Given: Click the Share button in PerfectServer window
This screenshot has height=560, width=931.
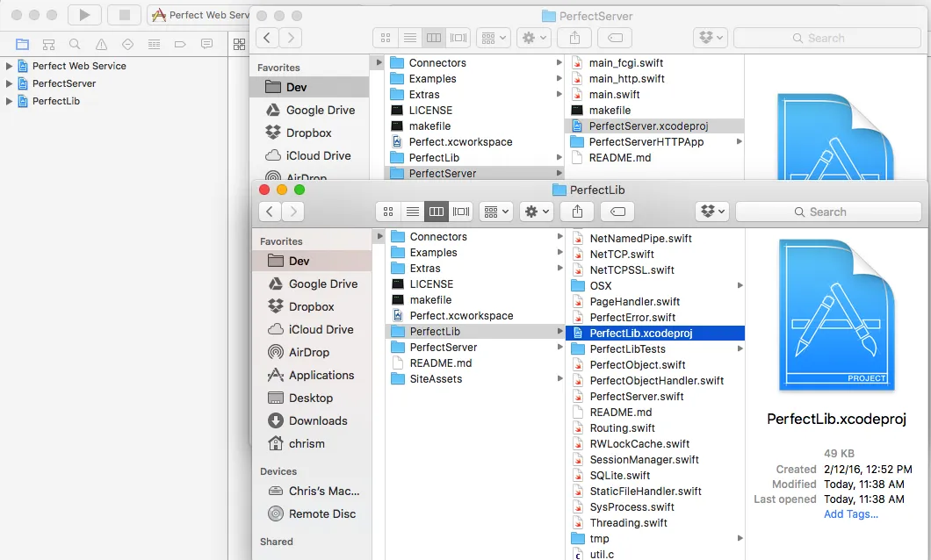Looking at the screenshot, I should tap(574, 38).
